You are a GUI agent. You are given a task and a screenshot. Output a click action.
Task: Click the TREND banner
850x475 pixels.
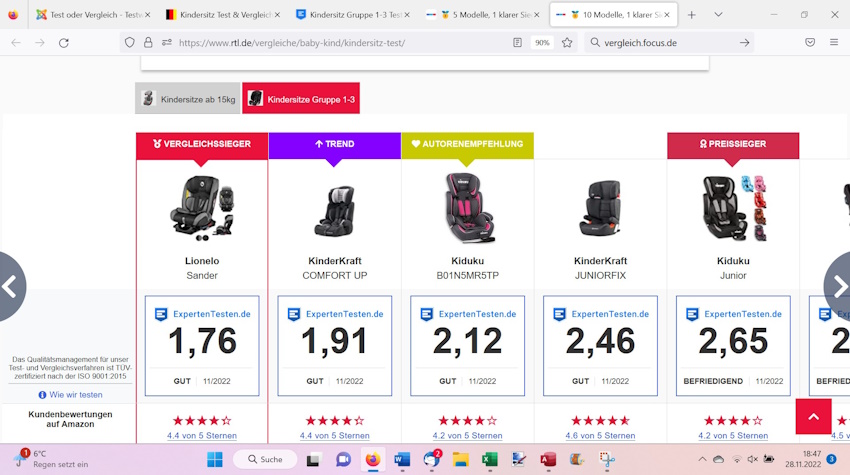tap(334, 144)
